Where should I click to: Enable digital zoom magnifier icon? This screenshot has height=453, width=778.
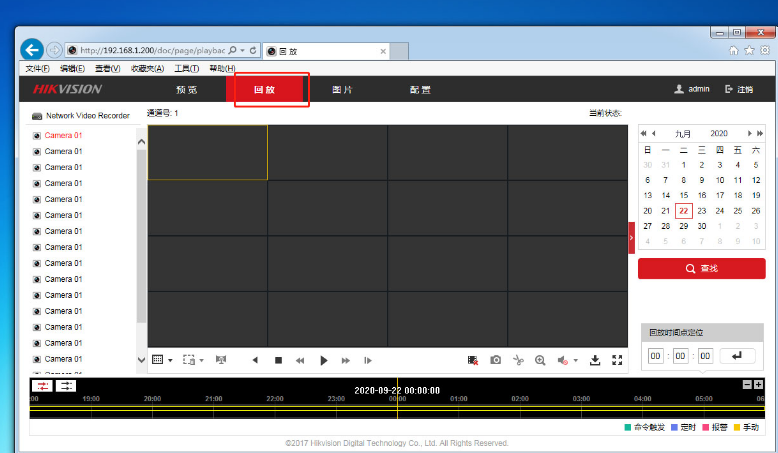coord(540,360)
